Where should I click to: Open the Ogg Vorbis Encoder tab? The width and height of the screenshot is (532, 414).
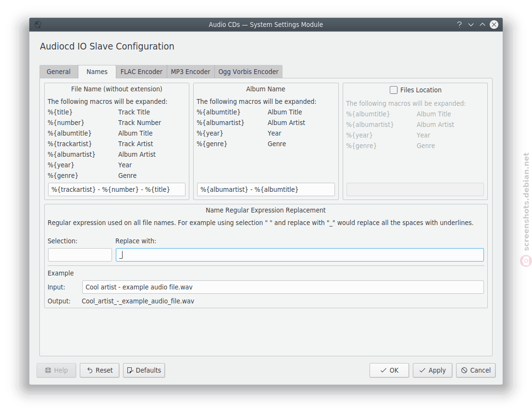(x=248, y=72)
